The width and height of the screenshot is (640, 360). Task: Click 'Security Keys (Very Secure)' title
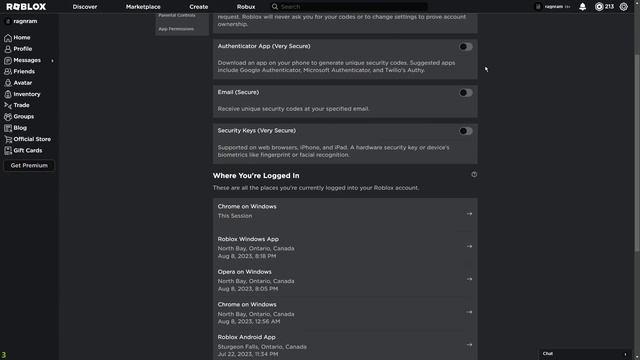tap(256, 131)
